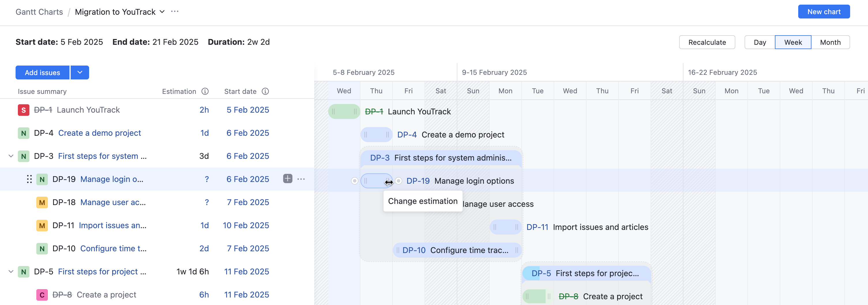Click the N state icon for DP-10
This screenshot has height=305, width=868.
[42, 249]
